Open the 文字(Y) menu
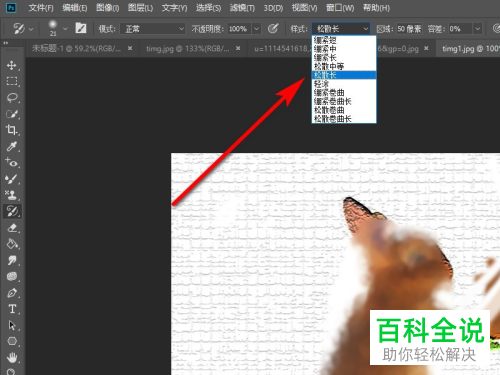The width and height of the screenshot is (500, 375). point(174,8)
